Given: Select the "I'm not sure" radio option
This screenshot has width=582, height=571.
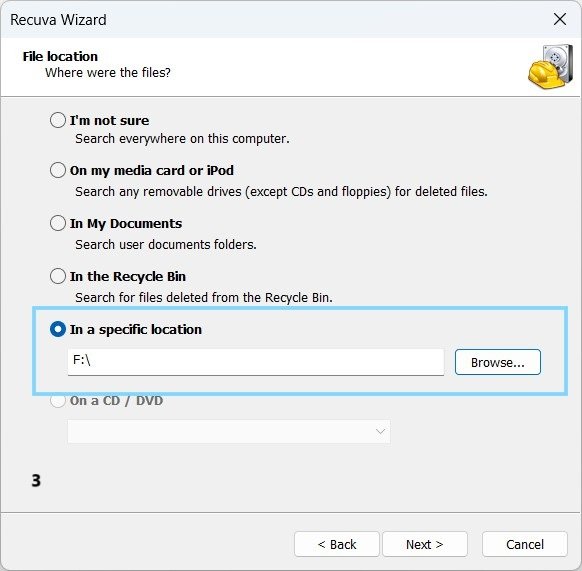Looking at the screenshot, I should point(58,120).
